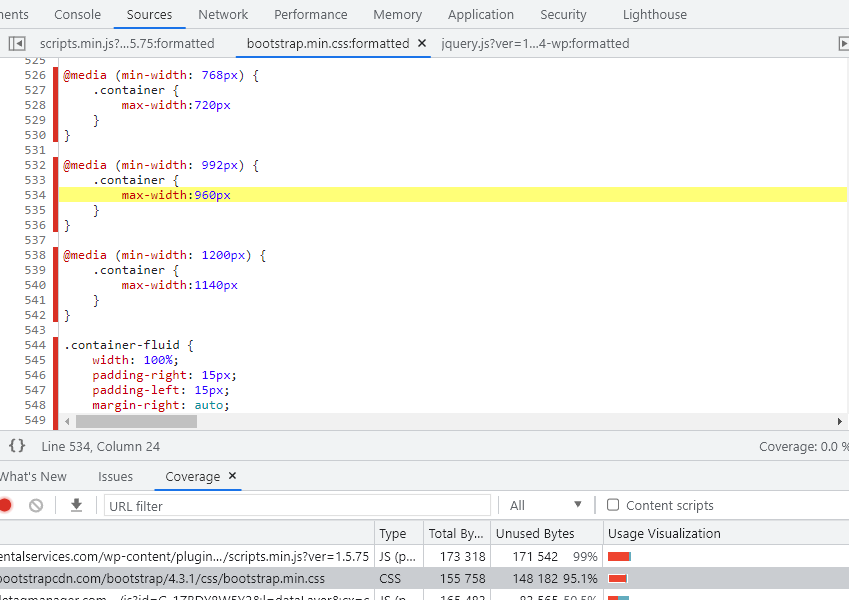
Task: Switch to the jquery.js formatted file tab
Action: 535,43
